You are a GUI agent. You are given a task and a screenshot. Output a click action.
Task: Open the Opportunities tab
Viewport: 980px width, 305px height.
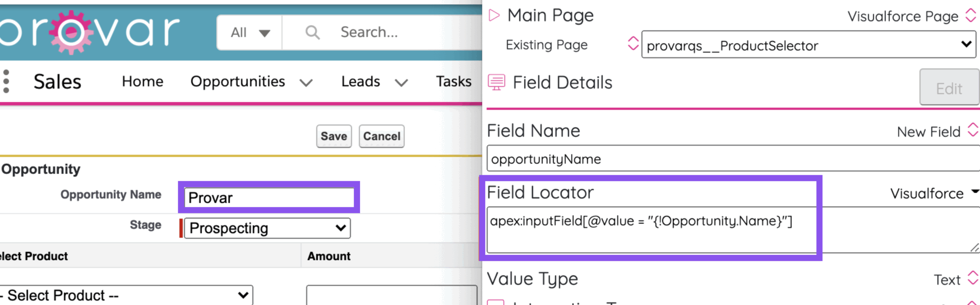(x=238, y=82)
